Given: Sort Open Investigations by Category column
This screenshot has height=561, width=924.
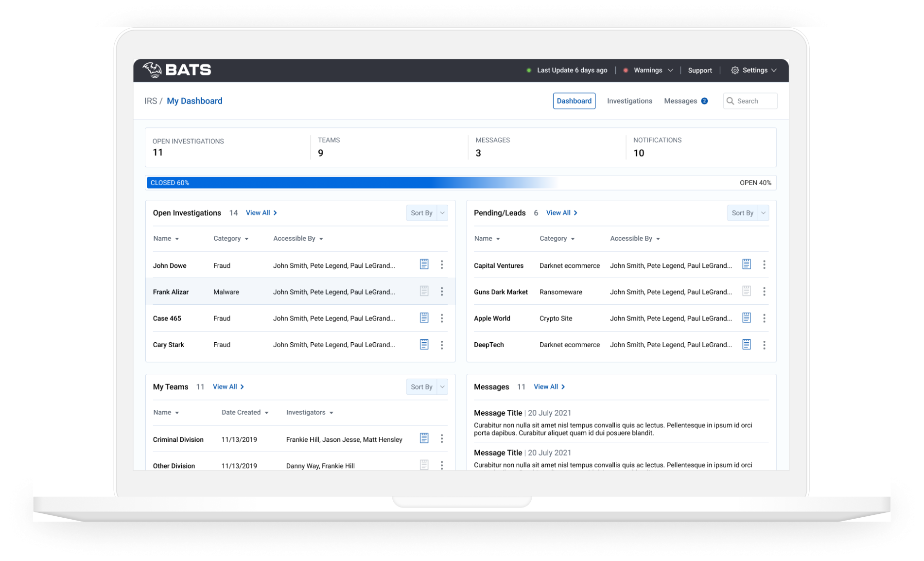Looking at the screenshot, I should point(230,239).
